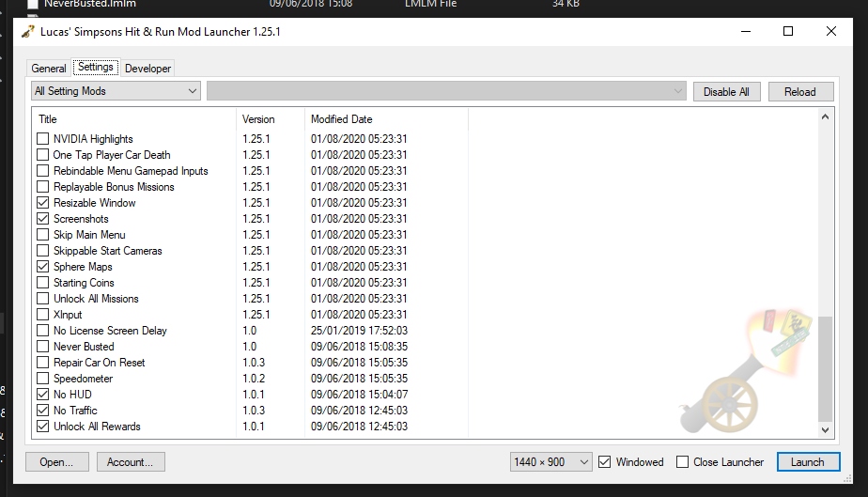Click the mod list scroll up arrow

point(826,116)
